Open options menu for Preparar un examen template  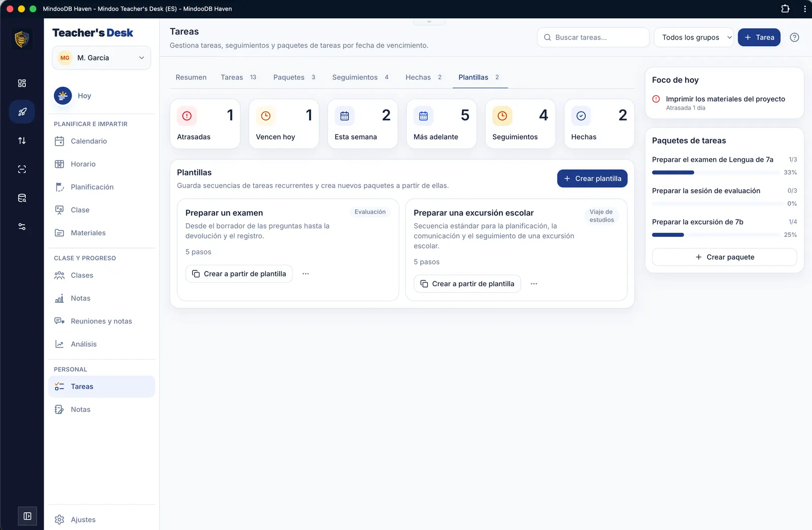pos(306,274)
